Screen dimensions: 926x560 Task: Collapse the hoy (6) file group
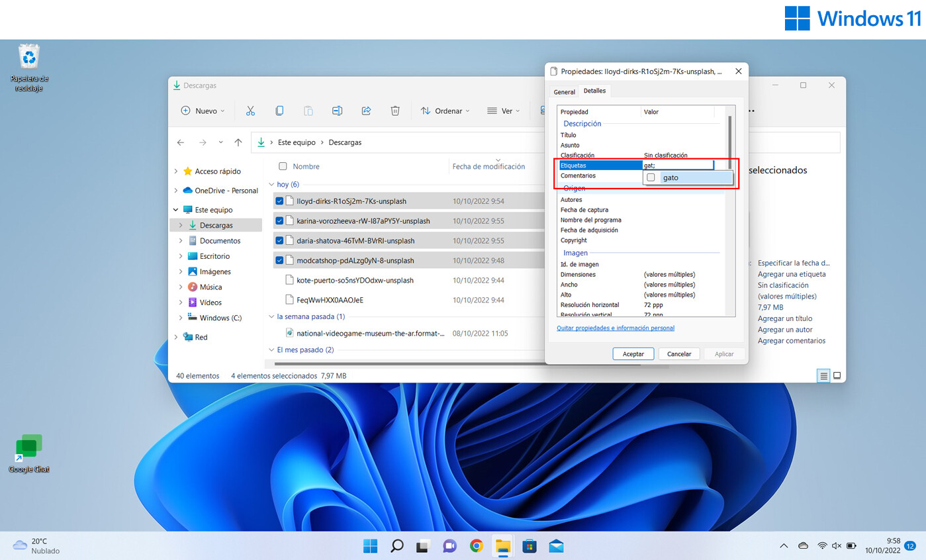click(271, 185)
